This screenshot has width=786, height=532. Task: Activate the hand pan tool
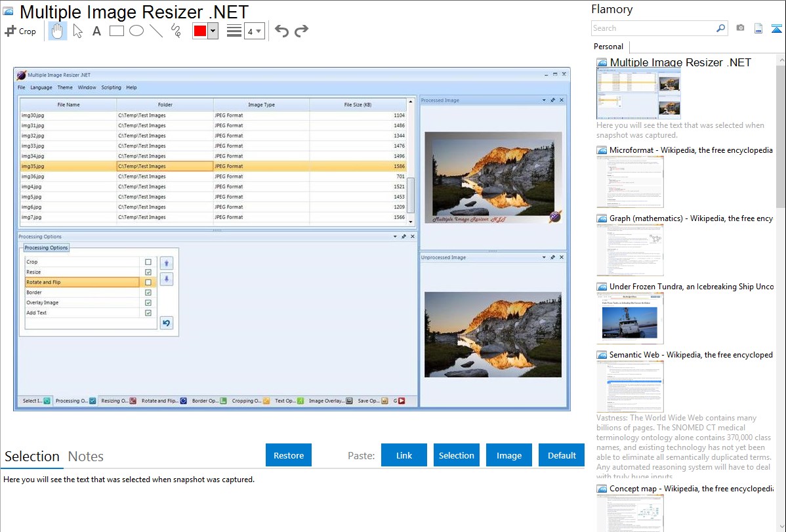click(x=58, y=31)
